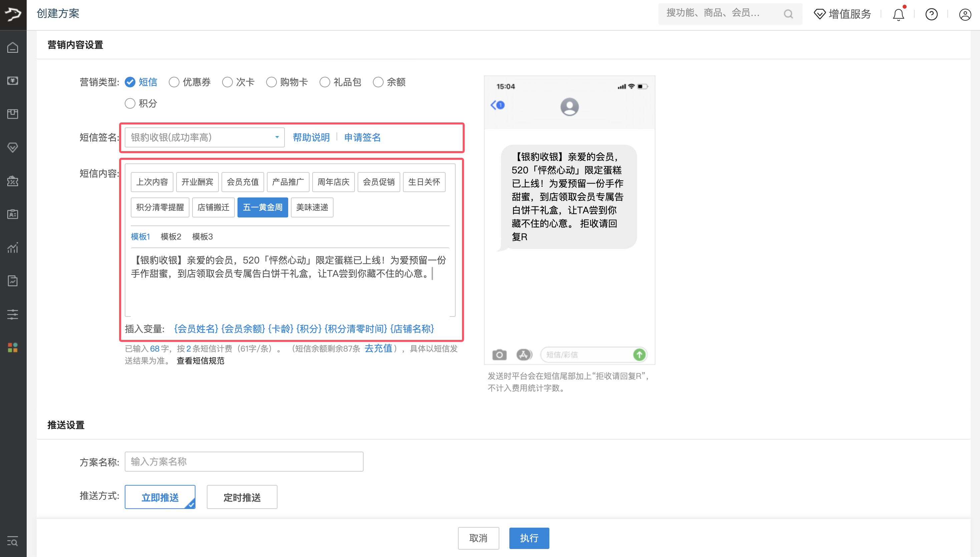The width and height of the screenshot is (980, 557).
Task: Select the 积分 marketing type
Action: pyautogui.click(x=130, y=103)
